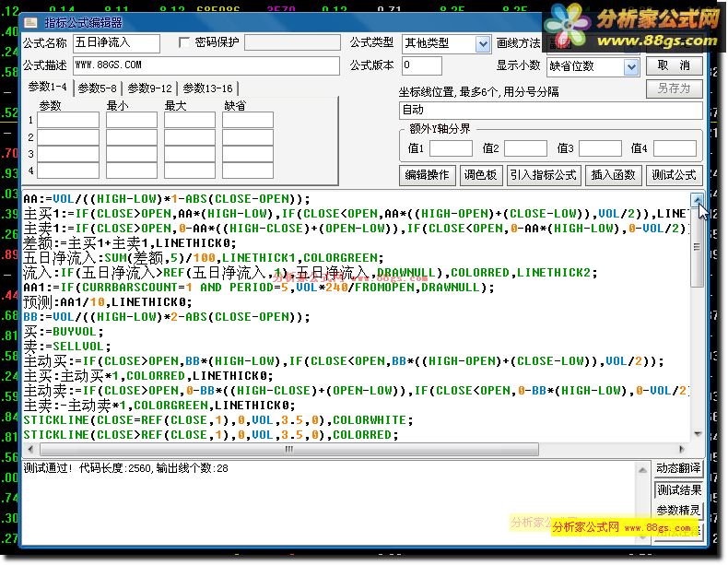
Task: Click the 测试通过 result message
Action: click(x=126, y=468)
